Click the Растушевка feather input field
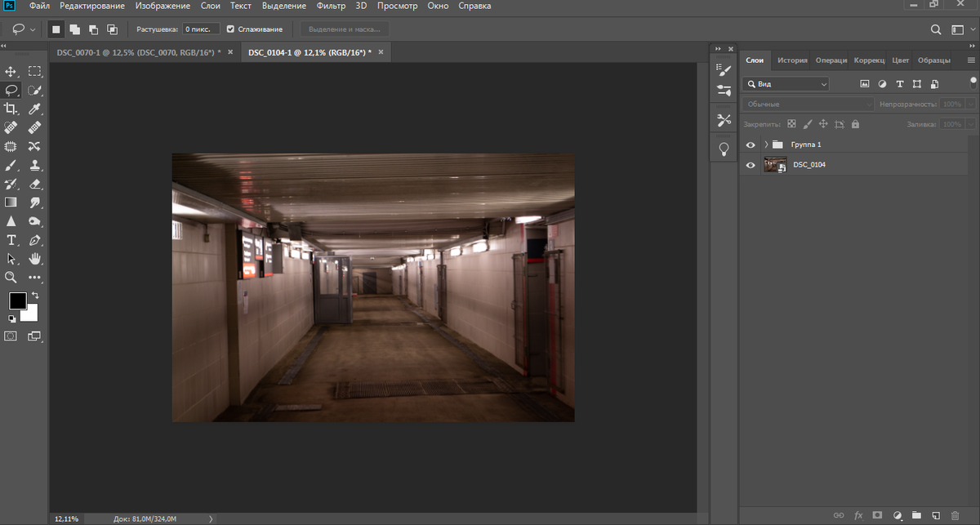 [x=201, y=29]
